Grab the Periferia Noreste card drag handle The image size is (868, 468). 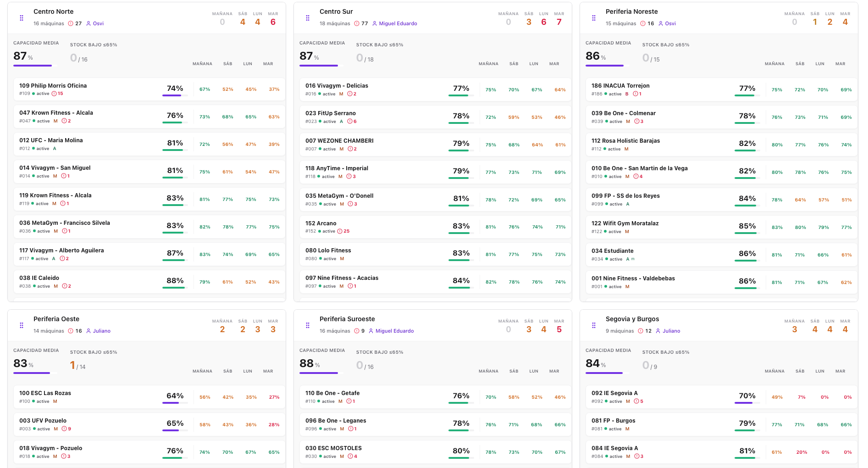tap(594, 18)
